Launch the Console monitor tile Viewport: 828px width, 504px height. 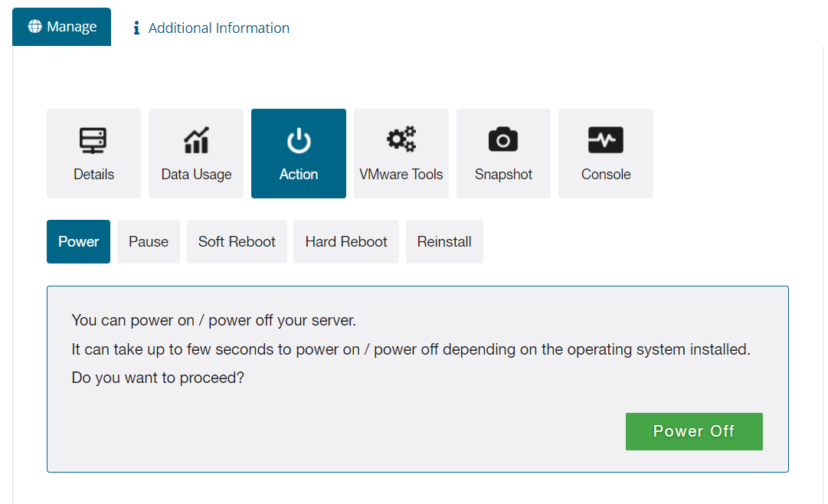[x=606, y=154]
